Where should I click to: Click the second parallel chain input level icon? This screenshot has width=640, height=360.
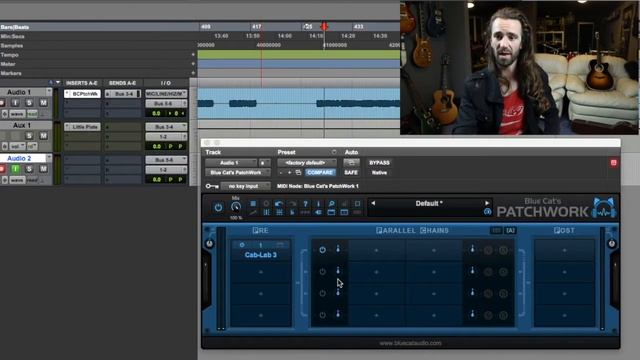point(338,271)
